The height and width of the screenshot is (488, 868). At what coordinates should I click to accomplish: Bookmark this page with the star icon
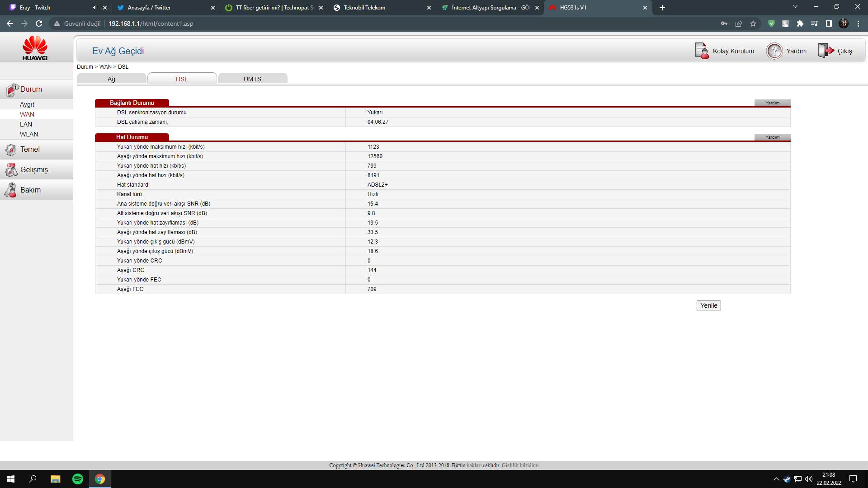coord(753,23)
